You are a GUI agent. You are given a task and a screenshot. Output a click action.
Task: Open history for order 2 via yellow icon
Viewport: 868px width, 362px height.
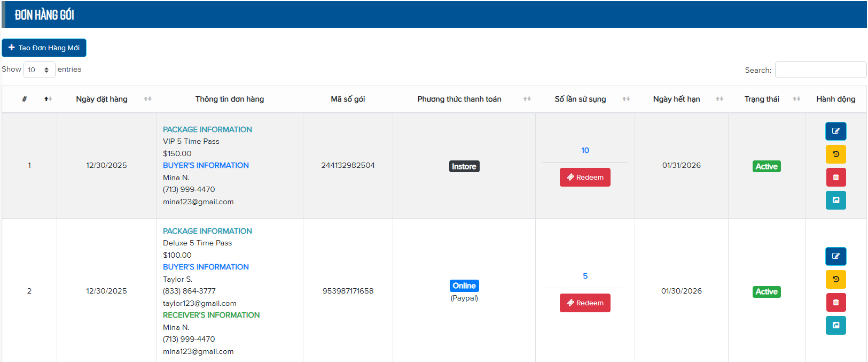(x=835, y=279)
